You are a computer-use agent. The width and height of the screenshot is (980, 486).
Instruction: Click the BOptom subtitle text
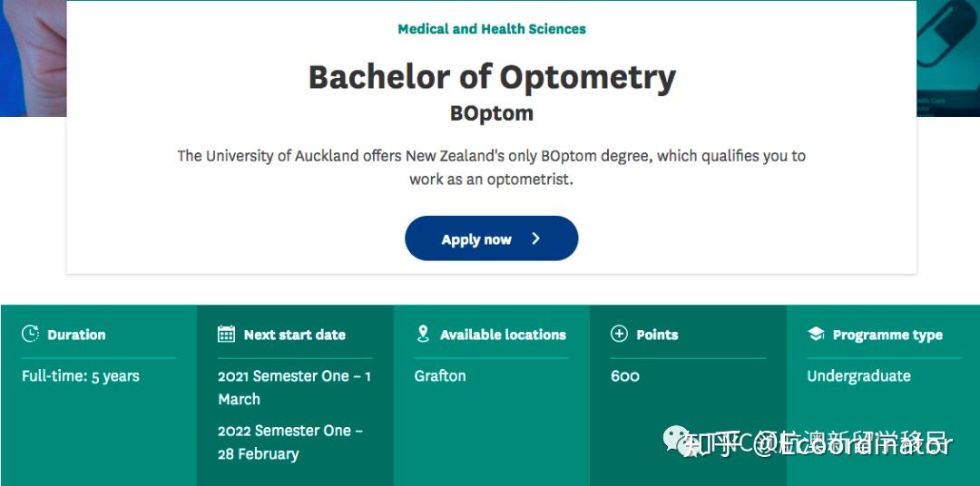pos(492,114)
